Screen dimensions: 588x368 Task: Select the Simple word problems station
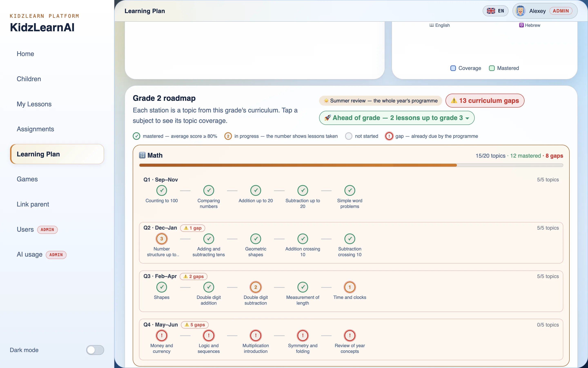click(350, 191)
